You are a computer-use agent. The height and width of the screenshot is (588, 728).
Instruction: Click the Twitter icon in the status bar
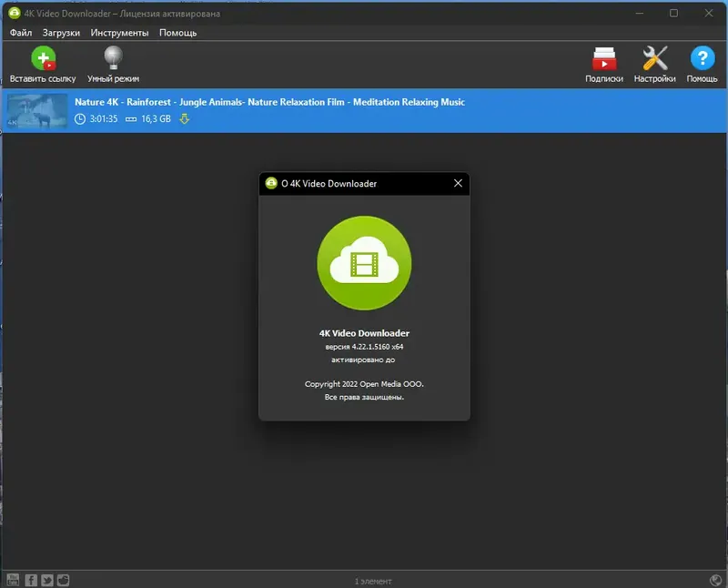tap(46, 579)
